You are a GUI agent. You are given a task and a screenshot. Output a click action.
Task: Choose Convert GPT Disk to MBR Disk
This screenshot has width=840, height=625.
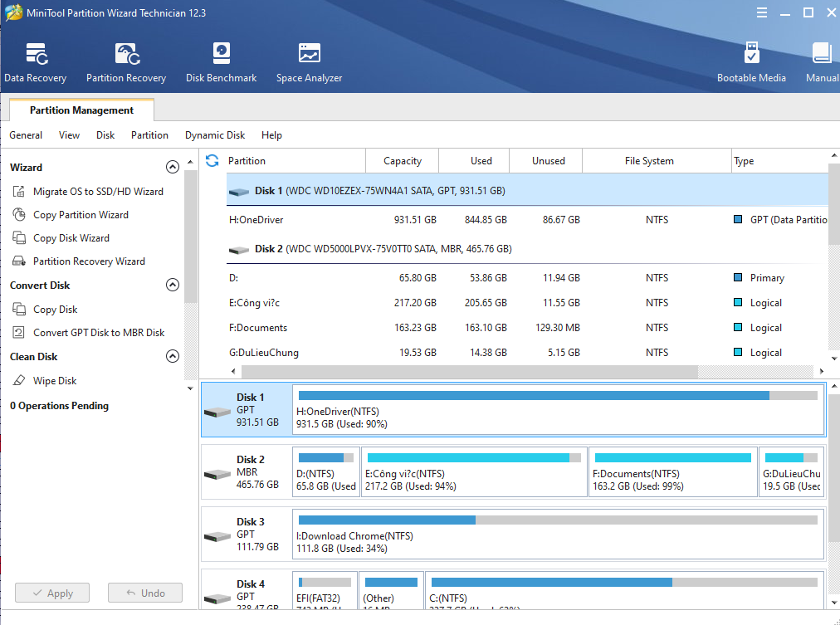pyautogui.click(x=99, y=332)
